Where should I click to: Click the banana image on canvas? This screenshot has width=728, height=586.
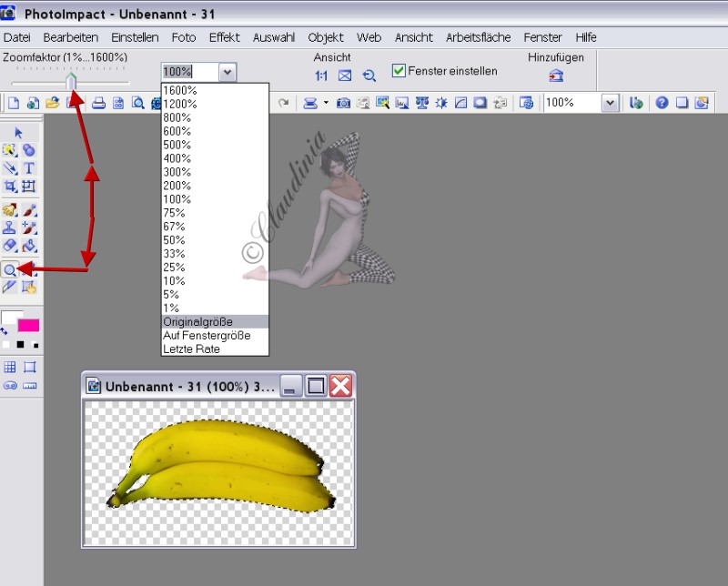(222, 466)
